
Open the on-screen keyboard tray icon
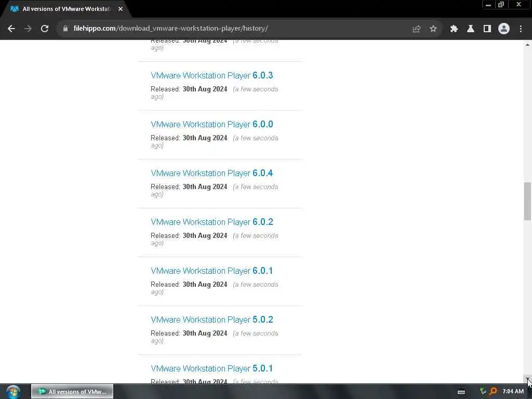461,392
